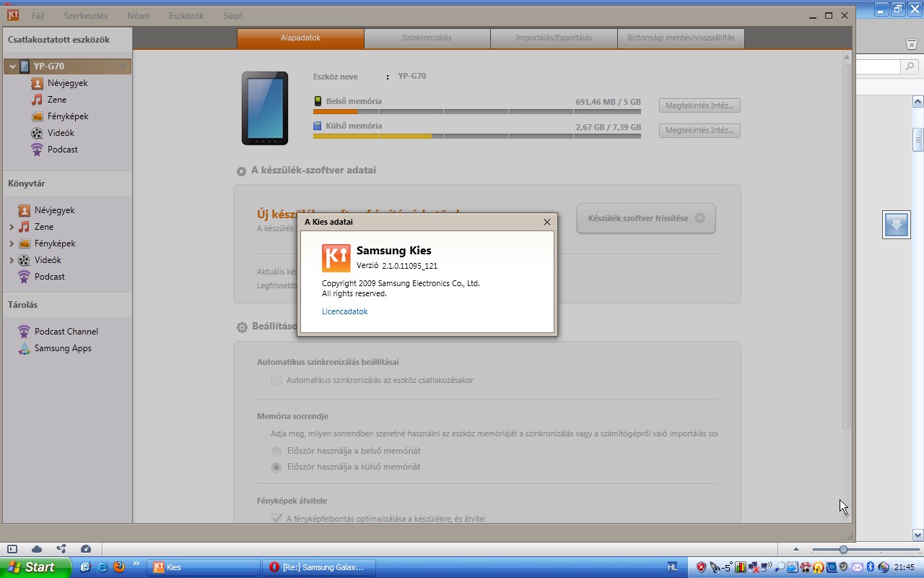Select 'Először használja a belső memóriát'

click(276, 451)
